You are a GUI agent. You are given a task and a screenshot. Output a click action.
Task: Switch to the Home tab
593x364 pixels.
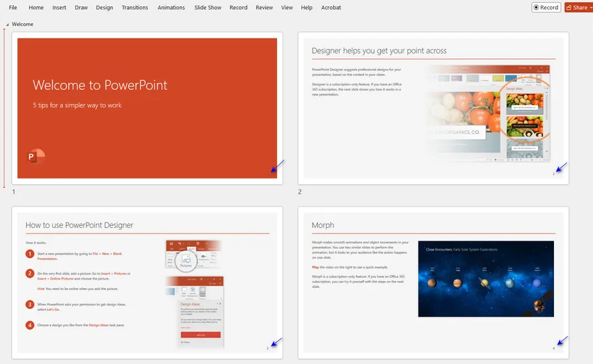[x=36, y=8]
